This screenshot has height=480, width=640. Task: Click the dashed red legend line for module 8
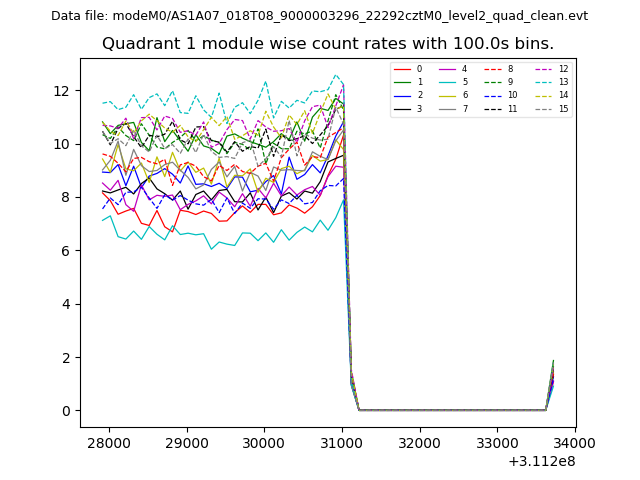pos(494,69)
